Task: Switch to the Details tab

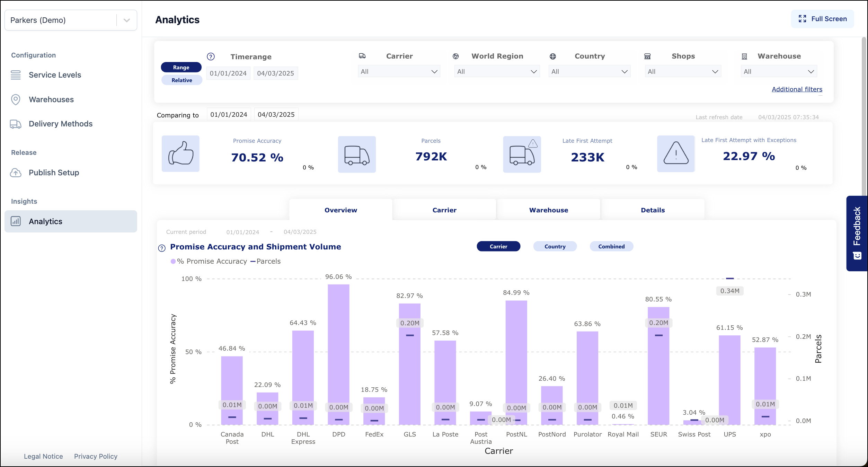Action: 653,210
